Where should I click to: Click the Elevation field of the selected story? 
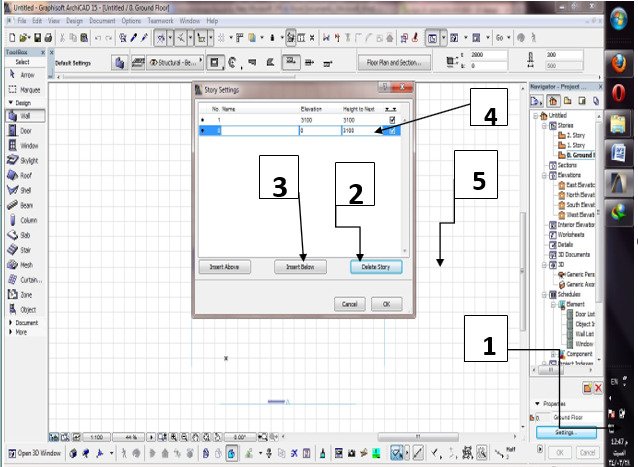click(x=318, y=130)
